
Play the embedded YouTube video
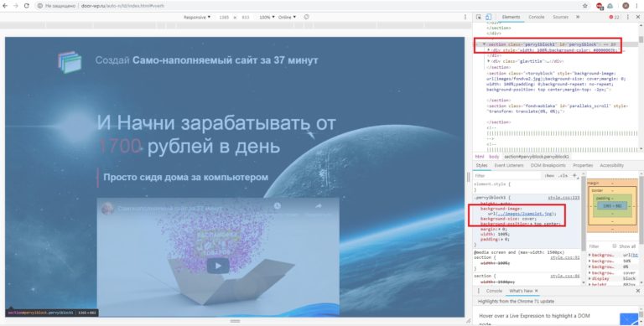point(218,266)
